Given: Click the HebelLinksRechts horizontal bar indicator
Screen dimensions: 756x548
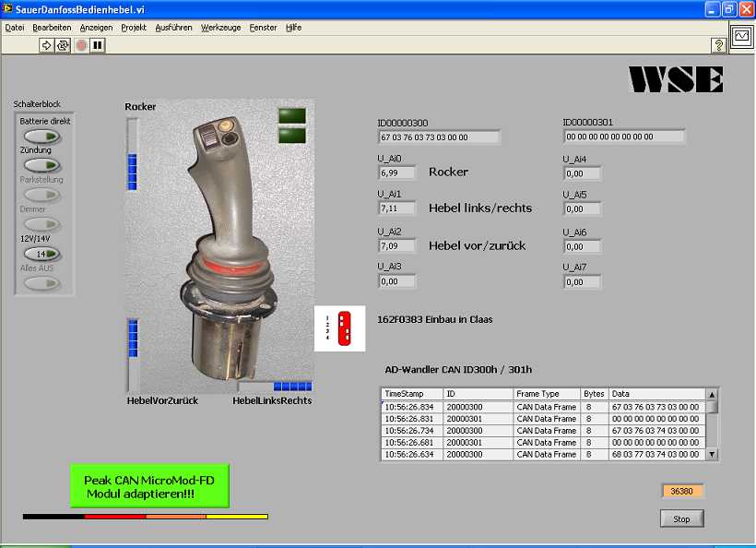Looking at the screenshot, I should [275, 387].
